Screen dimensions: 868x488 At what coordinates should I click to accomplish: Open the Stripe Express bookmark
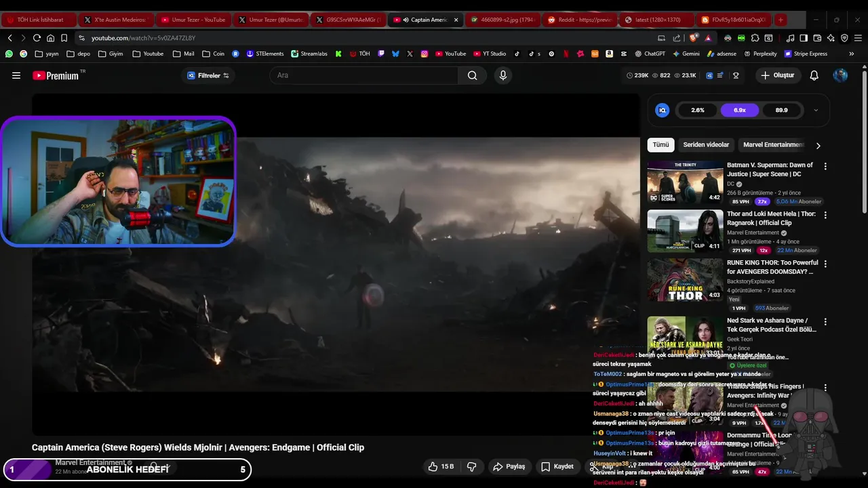point(806,54)
